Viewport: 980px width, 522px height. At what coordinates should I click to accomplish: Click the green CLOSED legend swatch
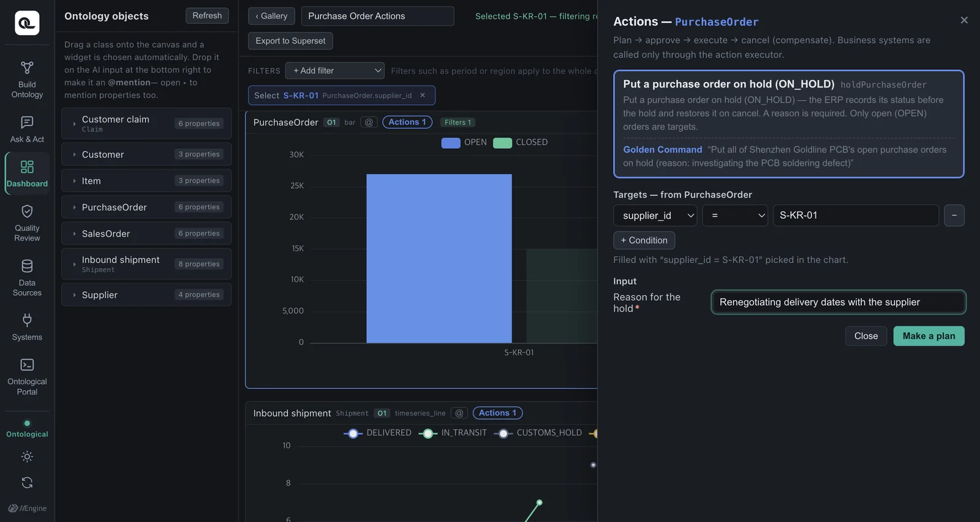[502, 143]
